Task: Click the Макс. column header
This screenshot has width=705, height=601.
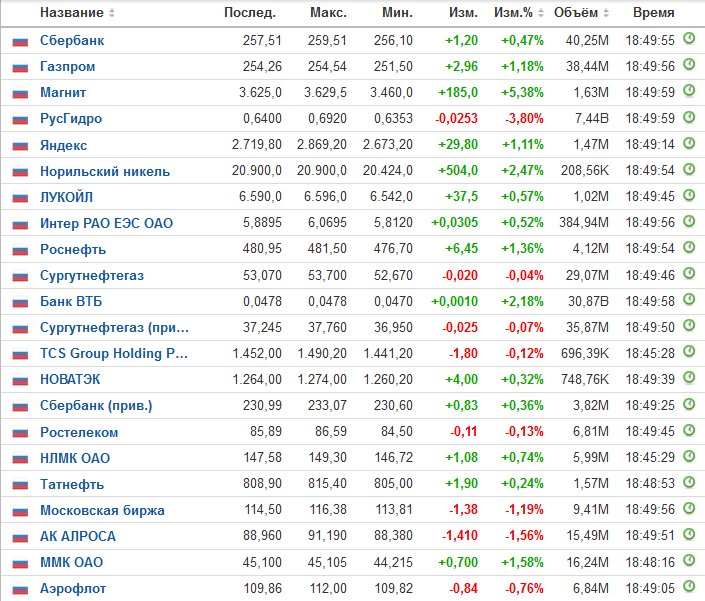Action: pyautogui.click(x=328, y=13)
